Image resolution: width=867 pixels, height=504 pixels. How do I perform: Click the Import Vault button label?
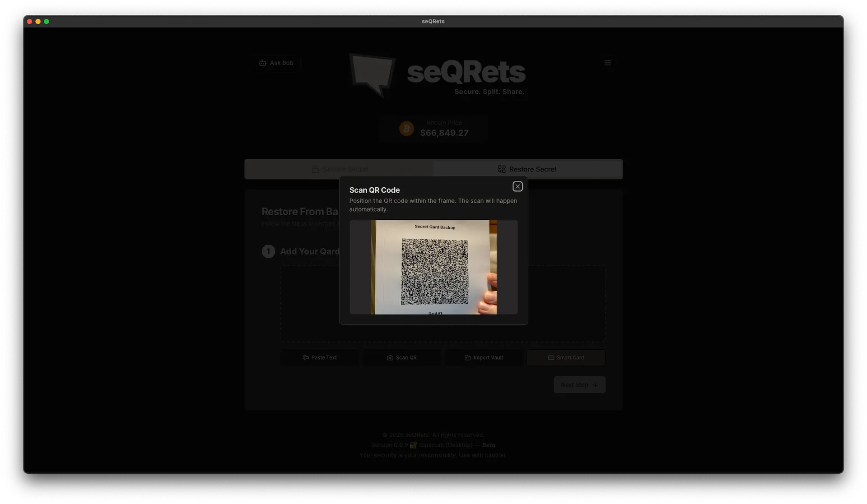click(x=488, y=358)
